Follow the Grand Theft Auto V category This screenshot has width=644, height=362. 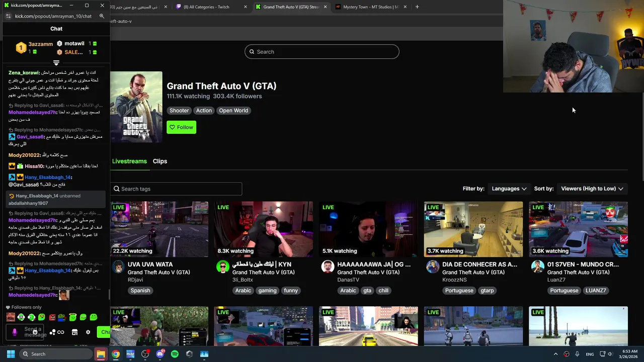[181, 127]
